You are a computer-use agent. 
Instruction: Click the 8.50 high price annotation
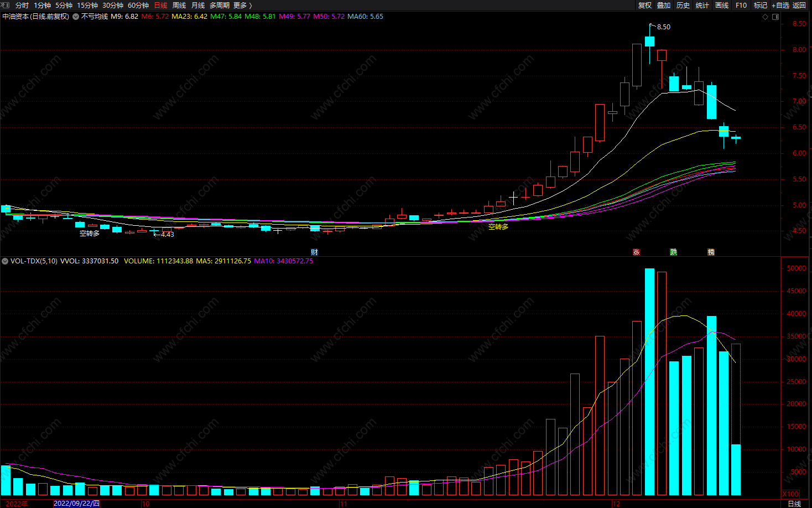click(x=664, y=27)
